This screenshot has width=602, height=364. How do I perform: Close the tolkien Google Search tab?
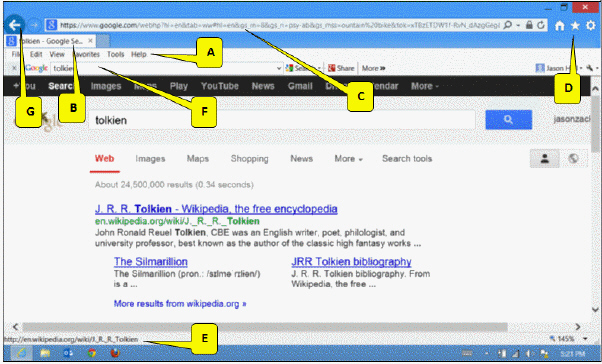coord(90,41)
